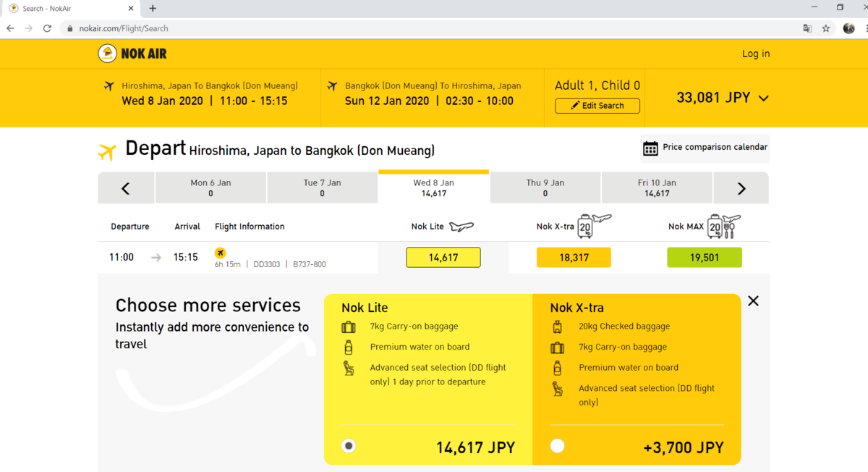Viewport: 868px width, 472px height.
Task: Select the Wed 8 Jan date tab
Action: (434, 187)
